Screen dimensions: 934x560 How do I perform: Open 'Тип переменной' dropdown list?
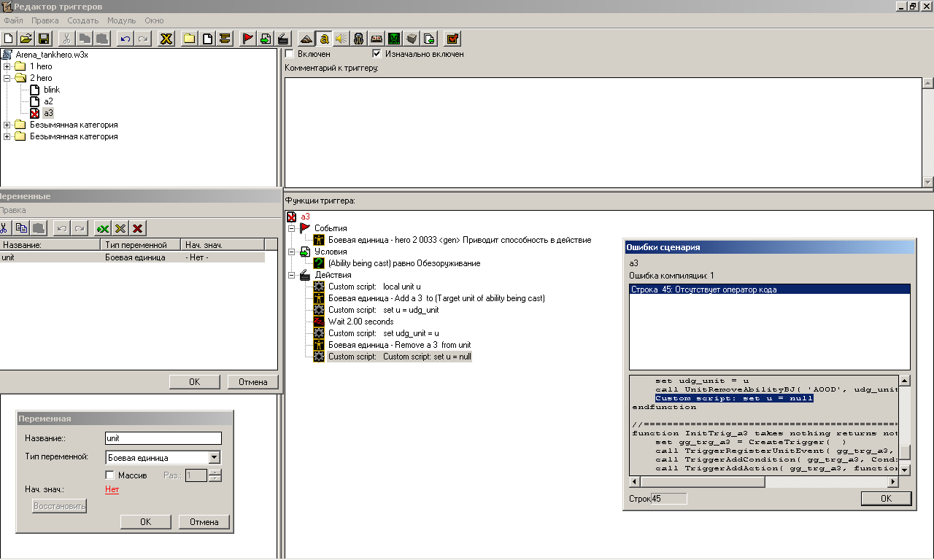(214, 458)
